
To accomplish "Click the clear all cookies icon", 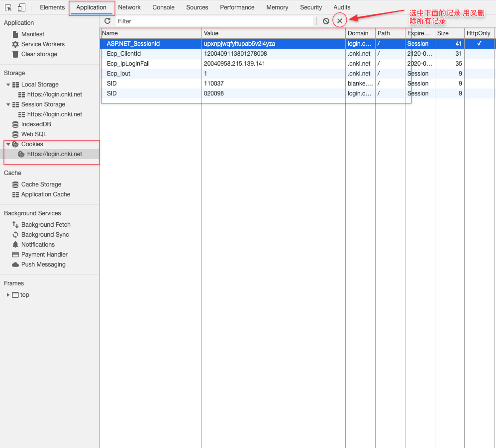I will point(326,21).
